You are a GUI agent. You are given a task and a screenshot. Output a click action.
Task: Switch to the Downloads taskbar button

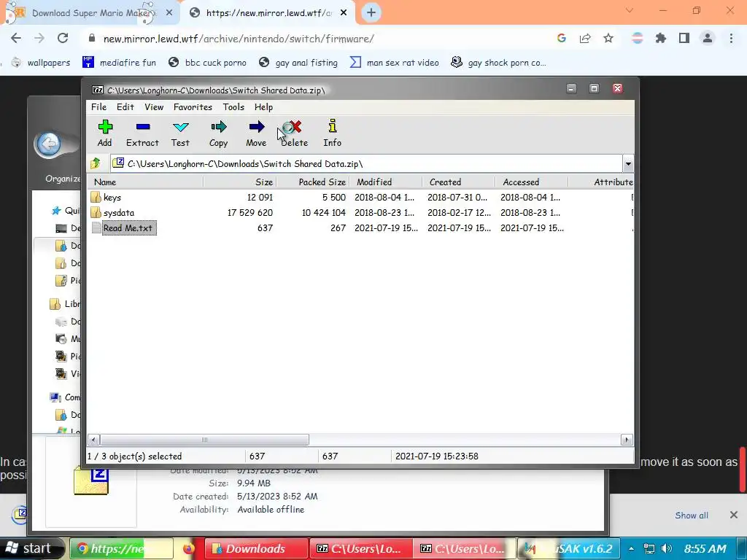pos(255,548)
